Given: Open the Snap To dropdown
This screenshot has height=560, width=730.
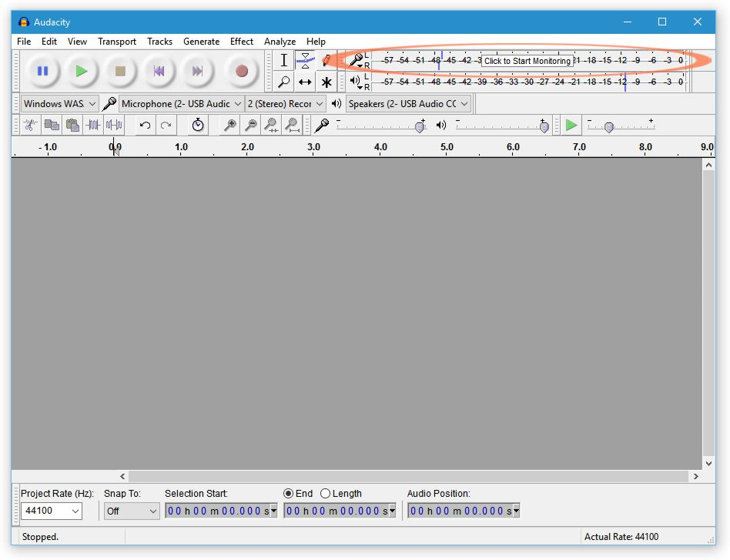Looking at the screenshot, I should coord(132,511).
